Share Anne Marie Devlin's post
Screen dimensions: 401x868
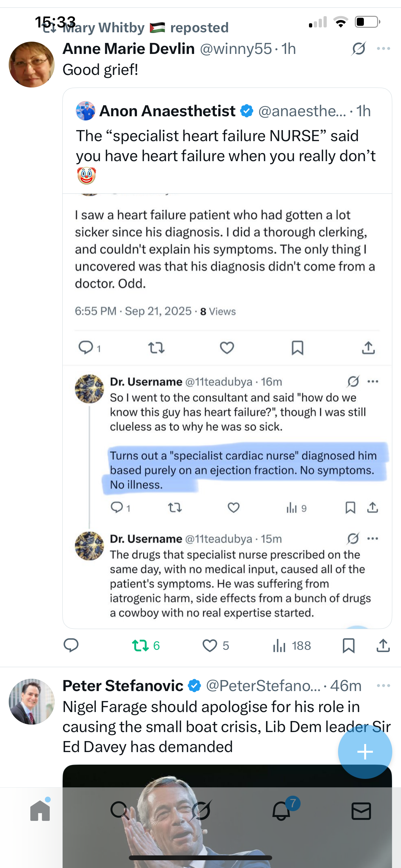(383, 646)
